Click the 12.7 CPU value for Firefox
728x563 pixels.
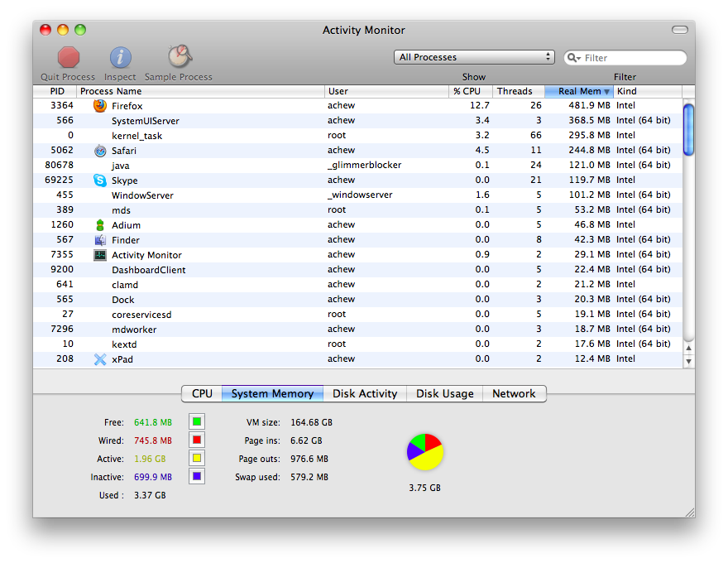[480, 105]
